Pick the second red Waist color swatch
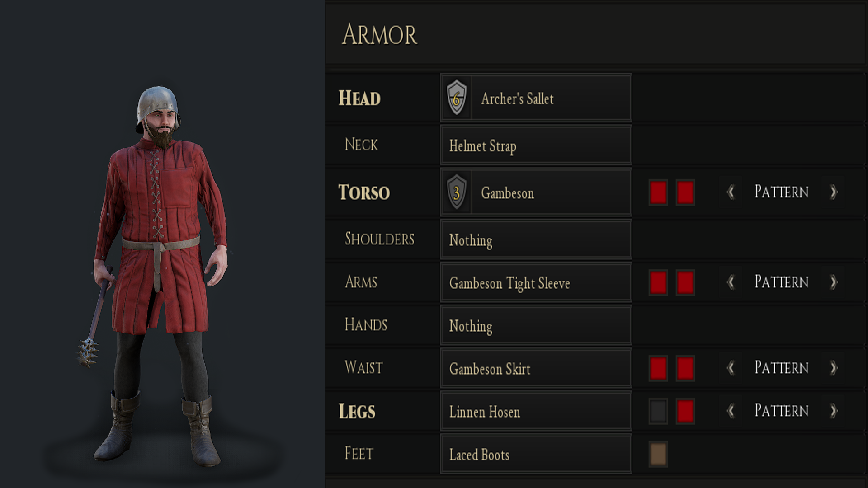Screen dimensions: 868x488 click(685, 368)
